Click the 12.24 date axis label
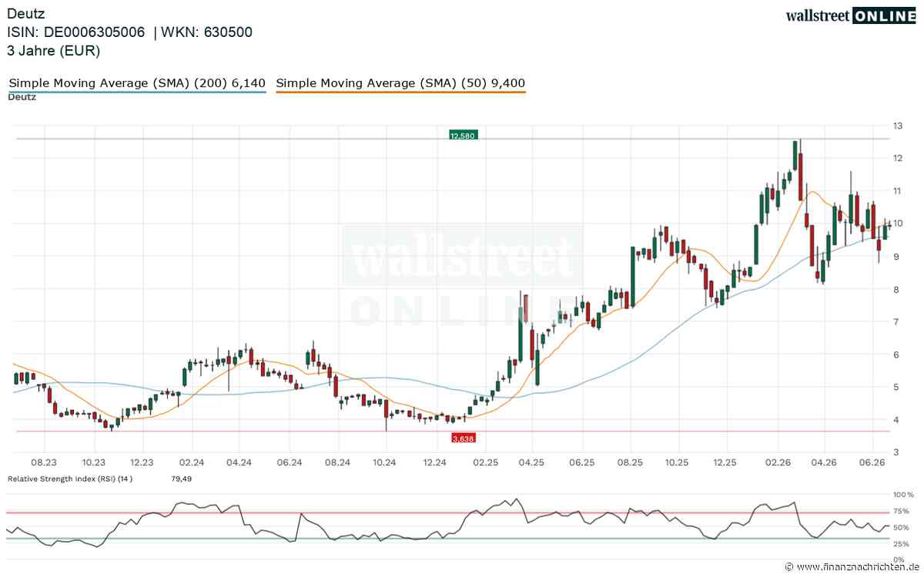Screen dimensions: 924x578 (435, 462)
